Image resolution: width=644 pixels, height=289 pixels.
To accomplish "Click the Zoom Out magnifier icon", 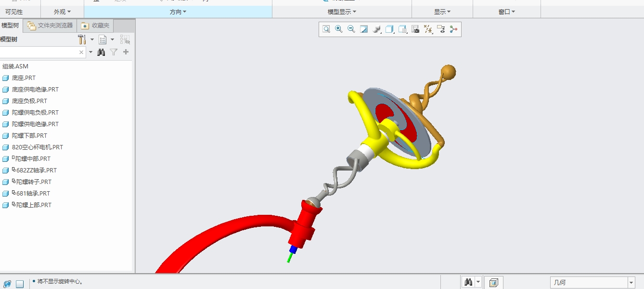I will pyautogui.click(x=351, y=29).
